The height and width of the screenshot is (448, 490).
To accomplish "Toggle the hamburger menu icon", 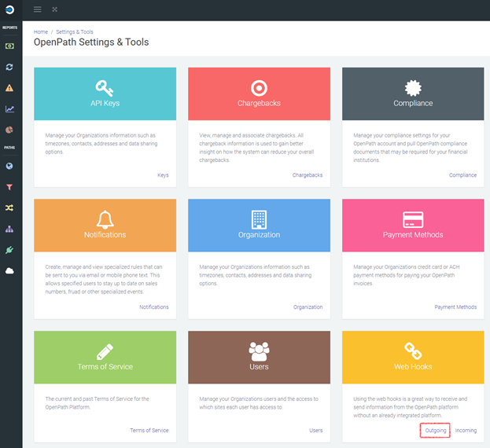I will coord(38,9).
